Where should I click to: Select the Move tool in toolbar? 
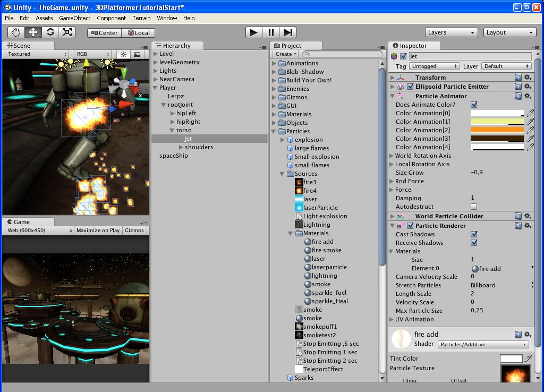(x=33, y=32)
